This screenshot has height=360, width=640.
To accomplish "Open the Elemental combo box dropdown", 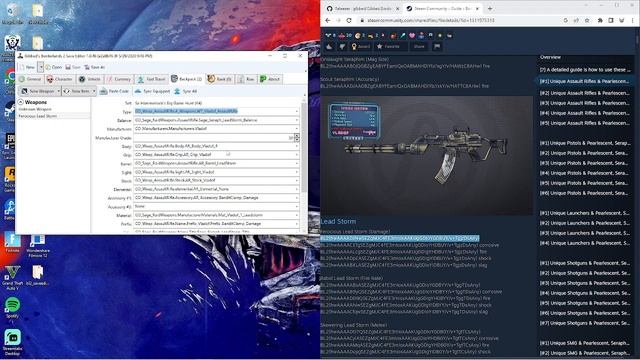I will (297, 189).
